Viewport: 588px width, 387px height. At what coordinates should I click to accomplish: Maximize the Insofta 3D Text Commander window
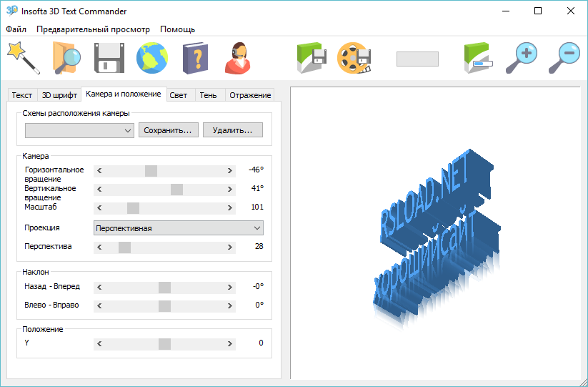tap(538, 11)
